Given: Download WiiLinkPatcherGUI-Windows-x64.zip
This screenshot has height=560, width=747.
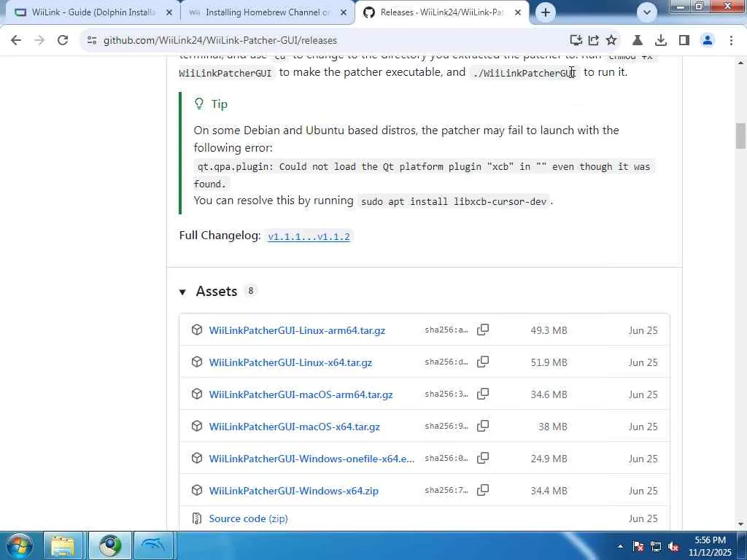Looking at the screenshot, I should coord(293,491).
